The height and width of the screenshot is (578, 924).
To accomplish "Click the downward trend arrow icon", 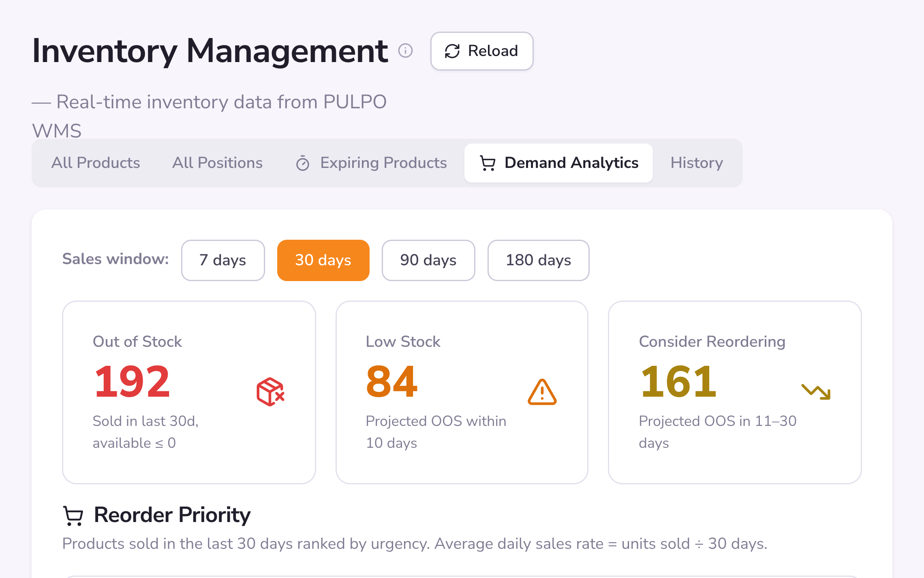I will (x=816, y=392).
